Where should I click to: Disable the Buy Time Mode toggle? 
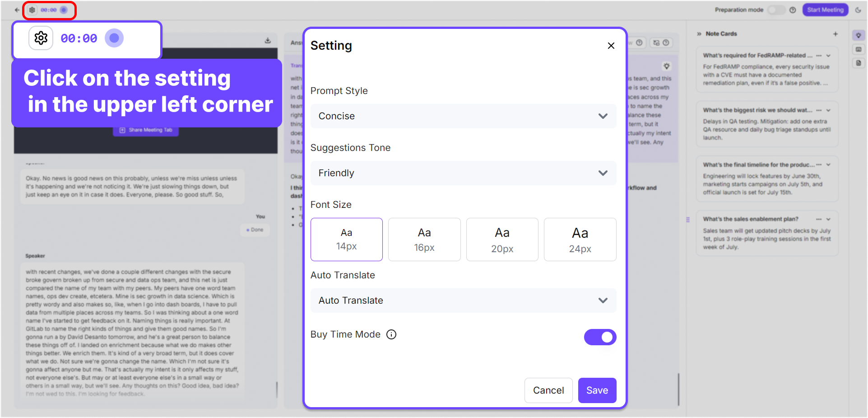pyautogui.click(x=600, y=337)
